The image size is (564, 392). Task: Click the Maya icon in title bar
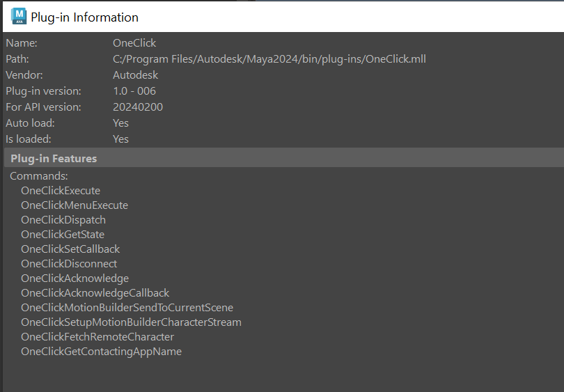pos(18,17)
